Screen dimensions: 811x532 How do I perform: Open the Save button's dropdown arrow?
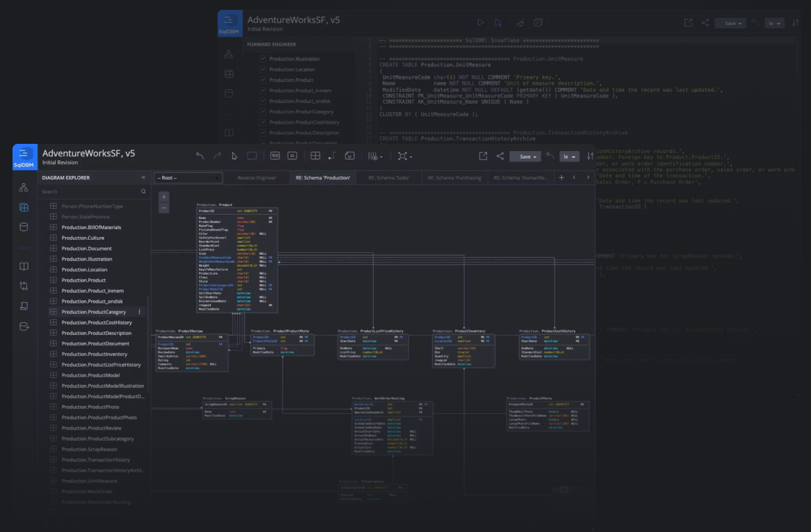(x=534, y=156)
